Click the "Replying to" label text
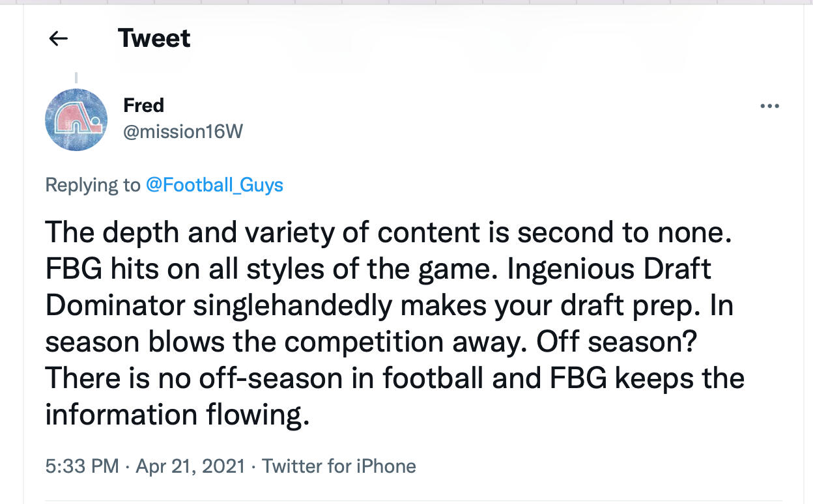This screenshot has height=504, width=813. pos(93,185)
